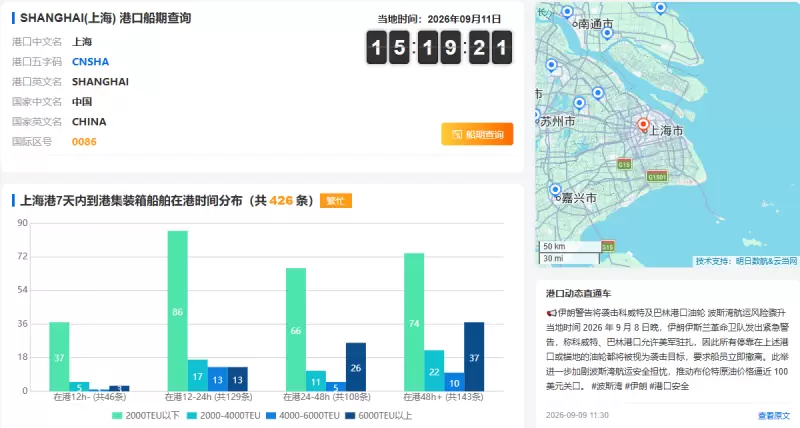800x428 pixels.
Task: Click the 港口动态直通车 section heading
Action: [x=579, y=293]
